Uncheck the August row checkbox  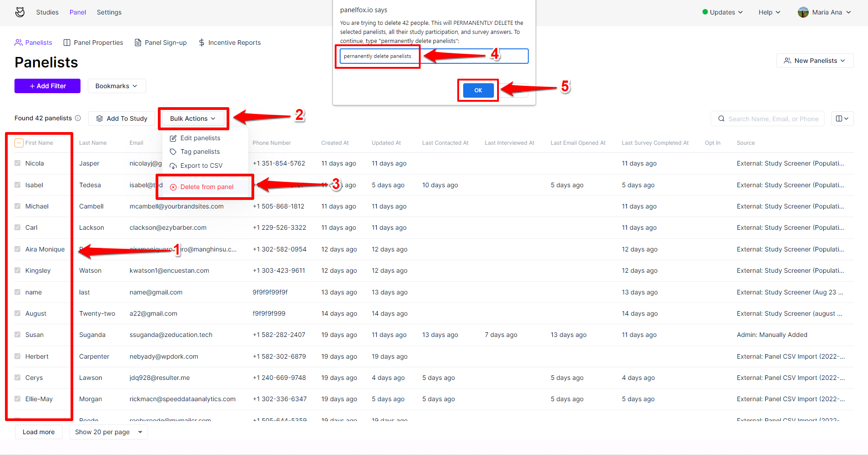coord(18,313)
